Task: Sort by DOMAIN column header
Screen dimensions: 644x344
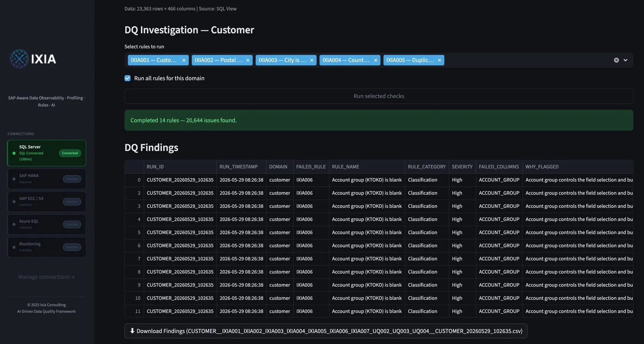Action: (279, 167)
